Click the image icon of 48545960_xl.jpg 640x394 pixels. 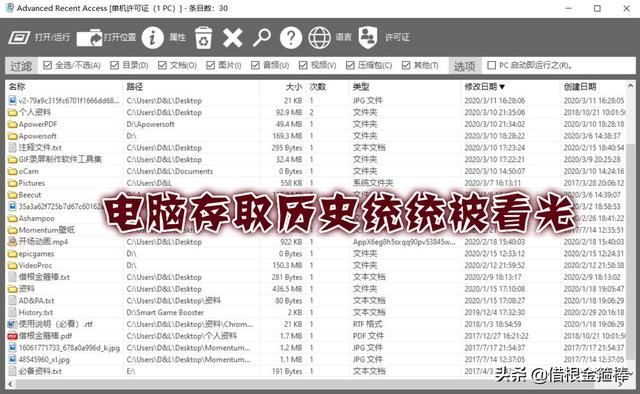point(12,360)
